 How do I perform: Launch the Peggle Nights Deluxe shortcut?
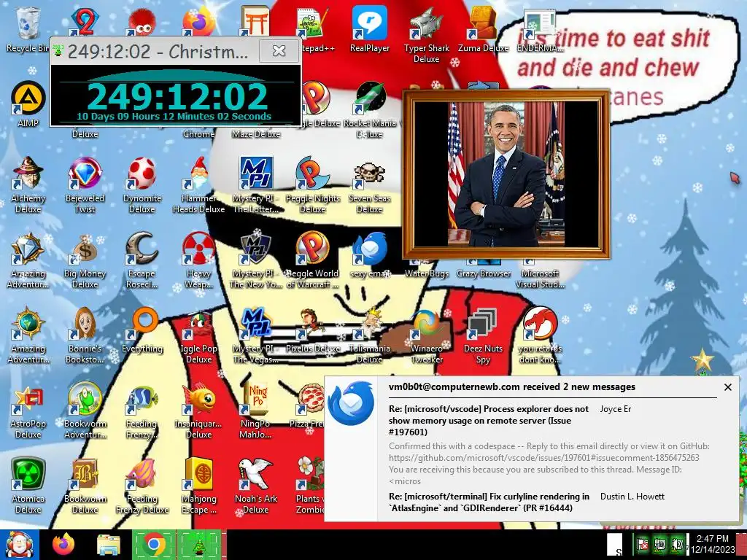(312, 184)
